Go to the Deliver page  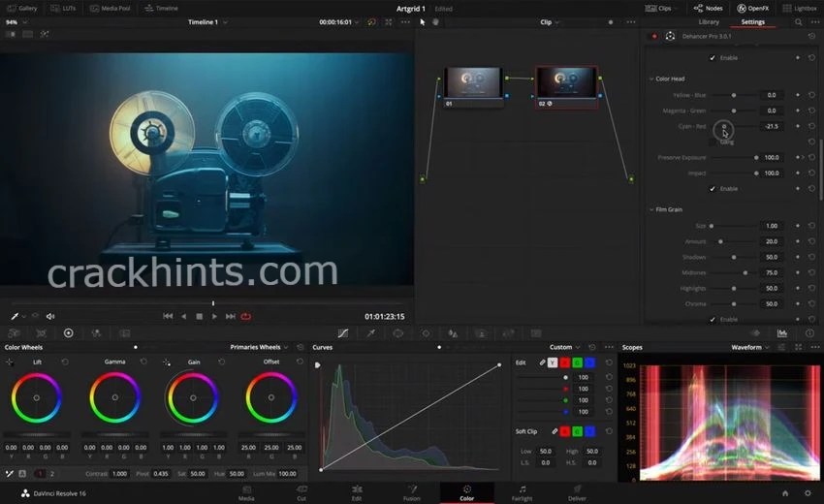coord(577,493)
